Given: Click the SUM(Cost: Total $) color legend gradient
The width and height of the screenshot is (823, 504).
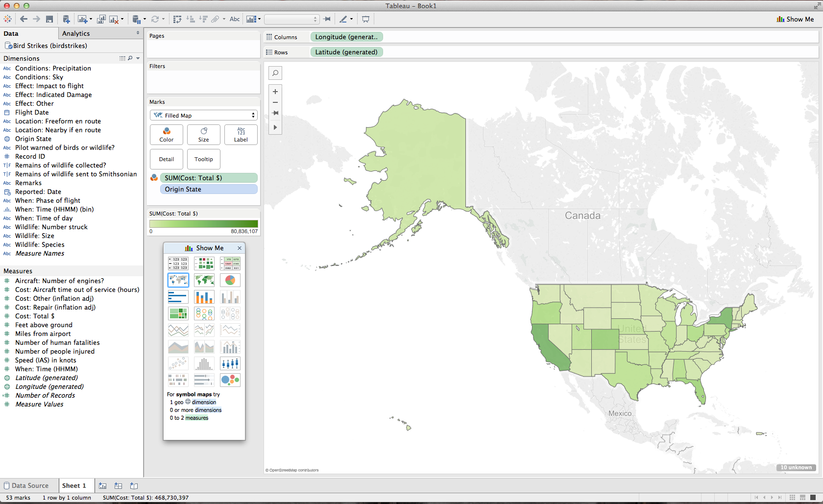Looking at the screenshot, I should point(204,224).
